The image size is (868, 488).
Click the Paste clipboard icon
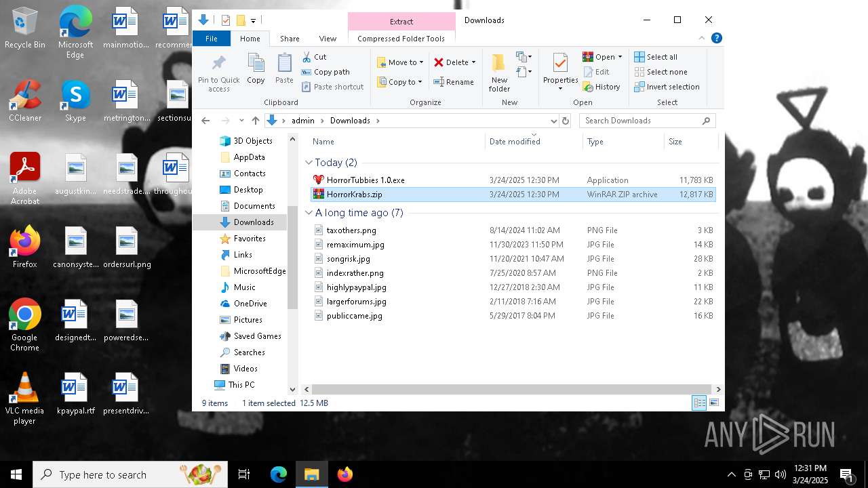[x=284, y=63]
